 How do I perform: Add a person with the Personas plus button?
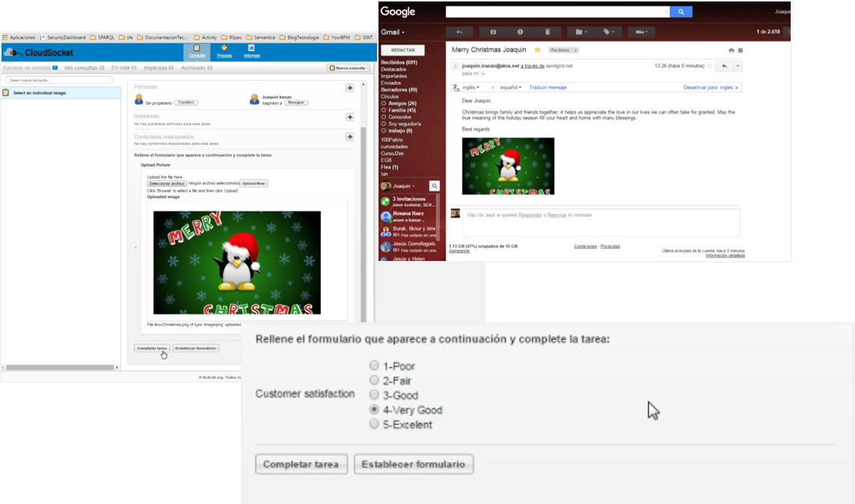349,87
